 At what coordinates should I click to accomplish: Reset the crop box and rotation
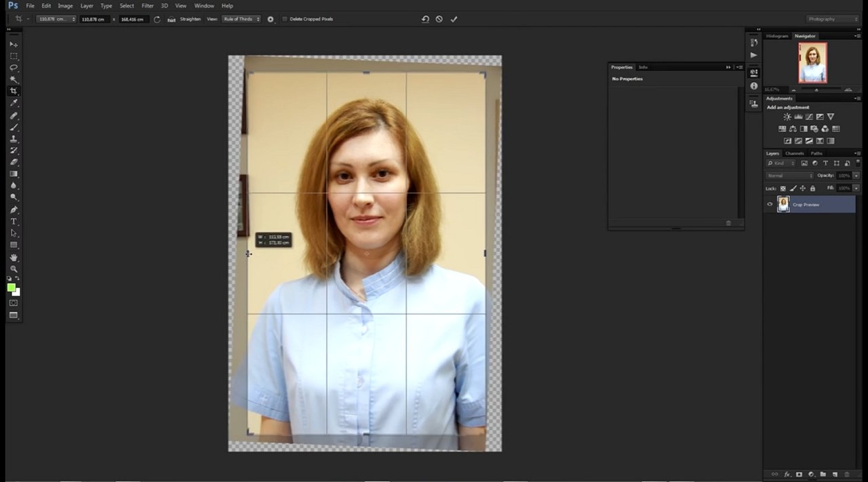pos(425,19)
